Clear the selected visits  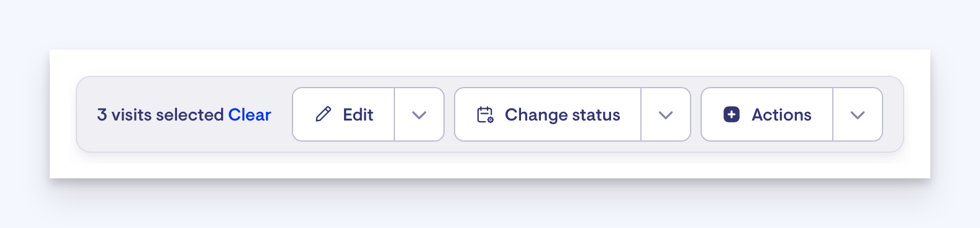pos(250,114)
